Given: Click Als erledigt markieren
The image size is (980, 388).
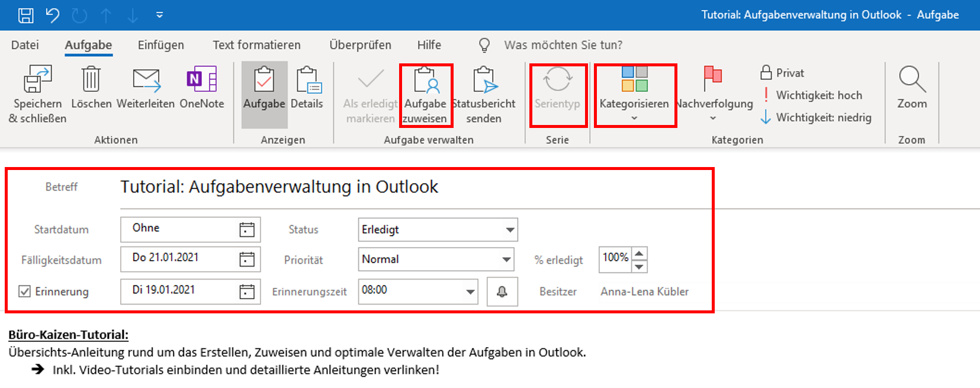Looking at the screenshot, I should point(370,95).
